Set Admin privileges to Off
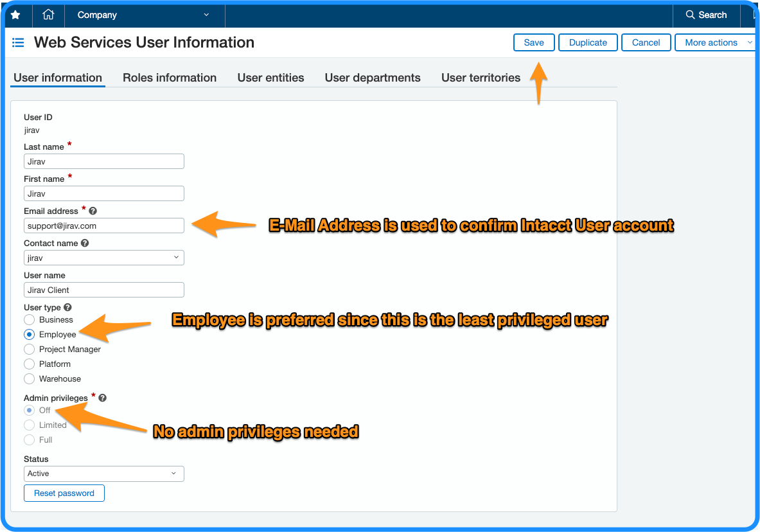The width and height of the screenshot is (760, 532). click(x=30, y=411)
